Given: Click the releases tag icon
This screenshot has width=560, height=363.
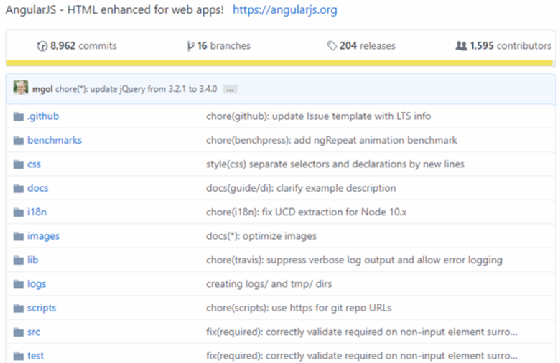Looking at the screenshot, I should pos(332,46).
